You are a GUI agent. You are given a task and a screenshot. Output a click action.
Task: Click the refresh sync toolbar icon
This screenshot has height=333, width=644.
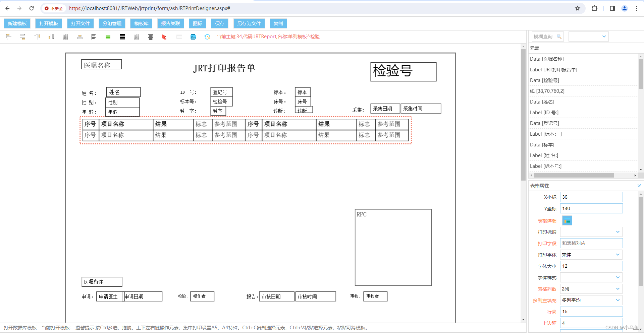point(207,37)
